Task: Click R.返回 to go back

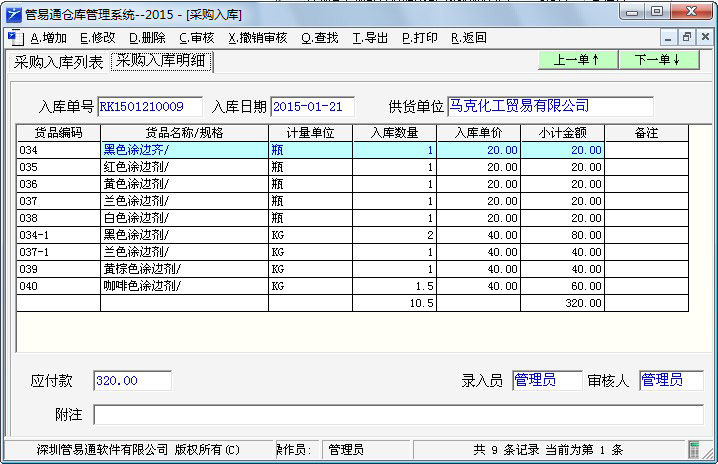Action: (x=468, y=38)
